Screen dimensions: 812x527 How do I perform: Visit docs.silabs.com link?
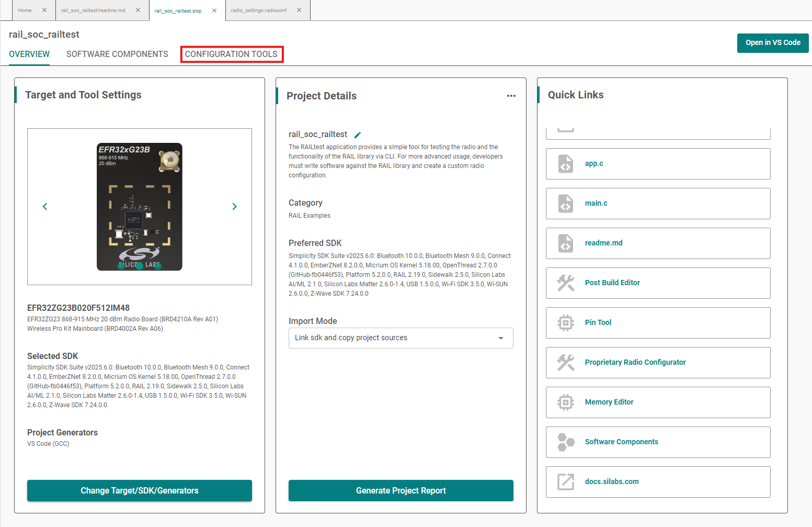tap(612, 481)
